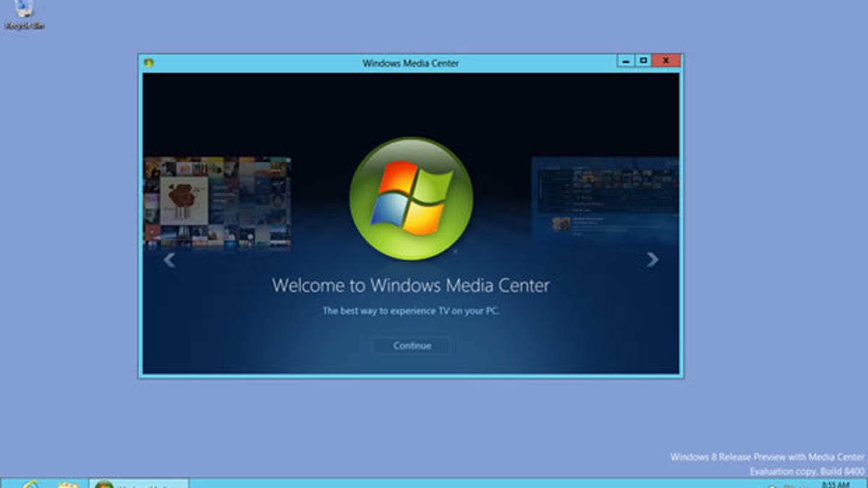Maximize the Windows Media Center window
Screen dimensions: 868x488
[643, 62]
